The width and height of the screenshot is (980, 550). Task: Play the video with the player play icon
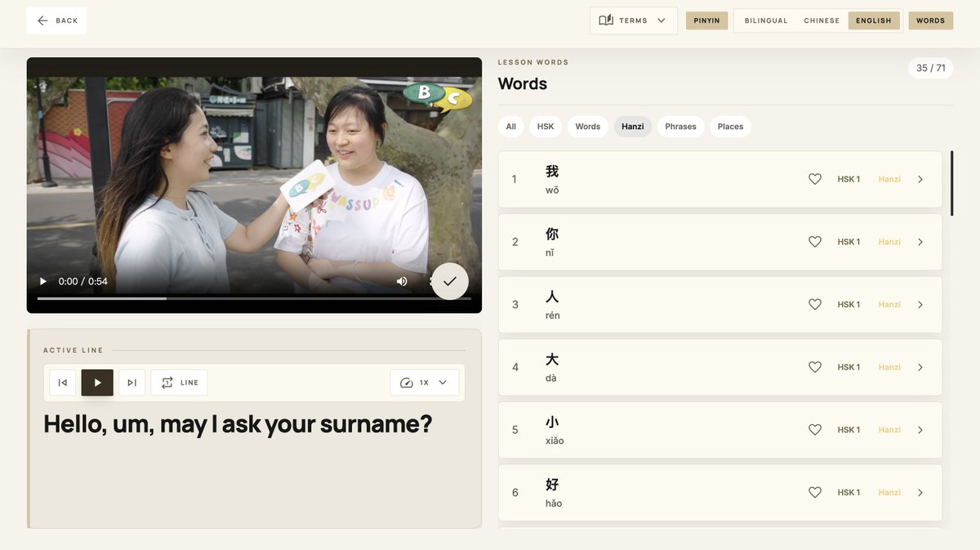point(43,281)
